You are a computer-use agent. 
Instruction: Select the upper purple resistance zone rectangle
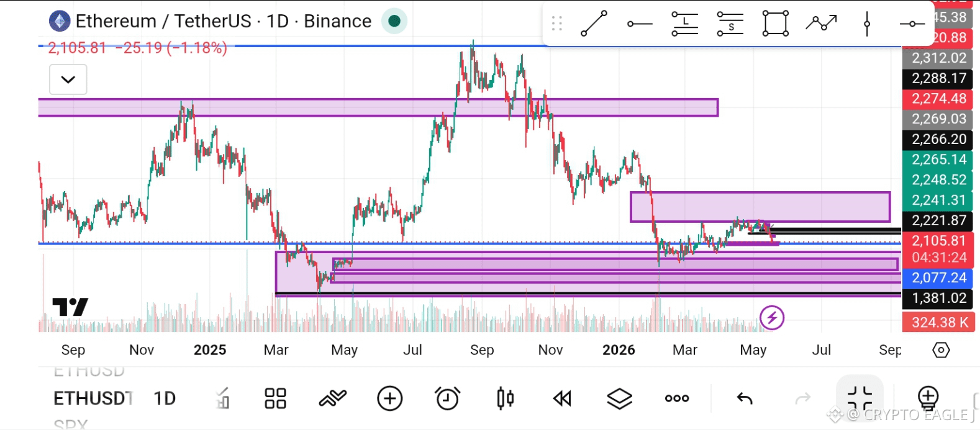coord(378,107)
